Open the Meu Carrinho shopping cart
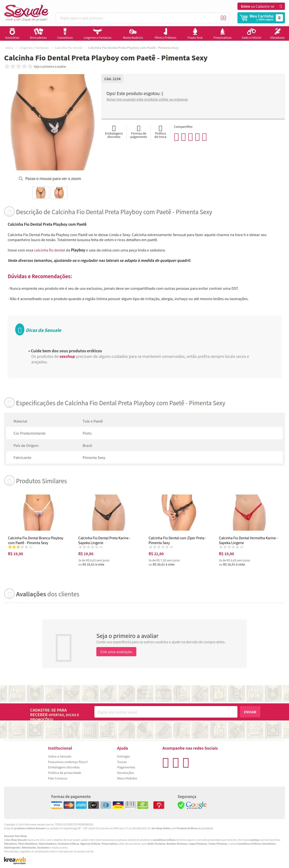Screen dimensions: 289x868 pos(261,18)
